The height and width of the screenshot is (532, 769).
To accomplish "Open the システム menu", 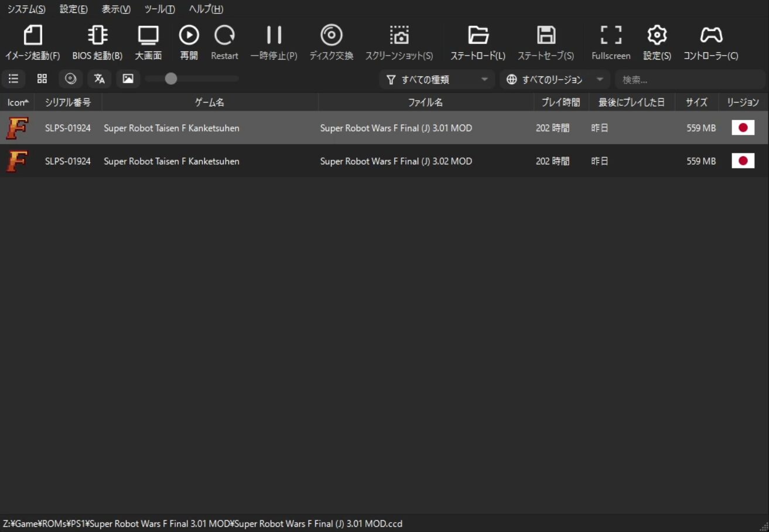I will [26, 9].
